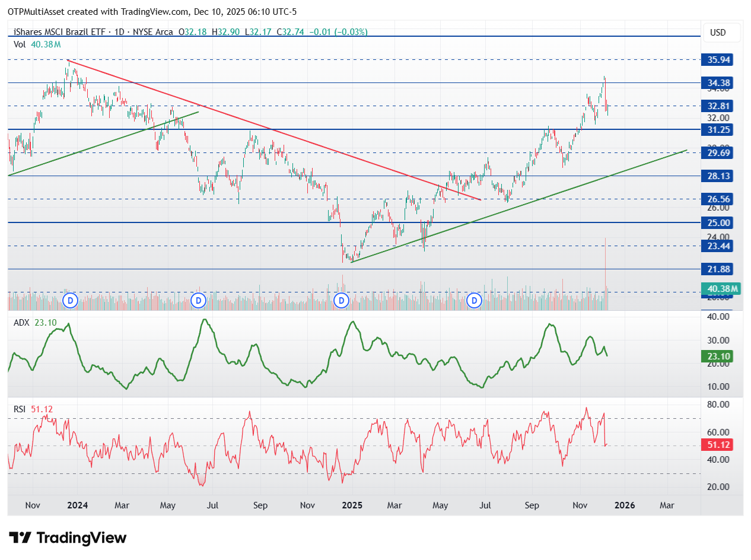Click the 32.81 price level label

[x=717, y=106]
